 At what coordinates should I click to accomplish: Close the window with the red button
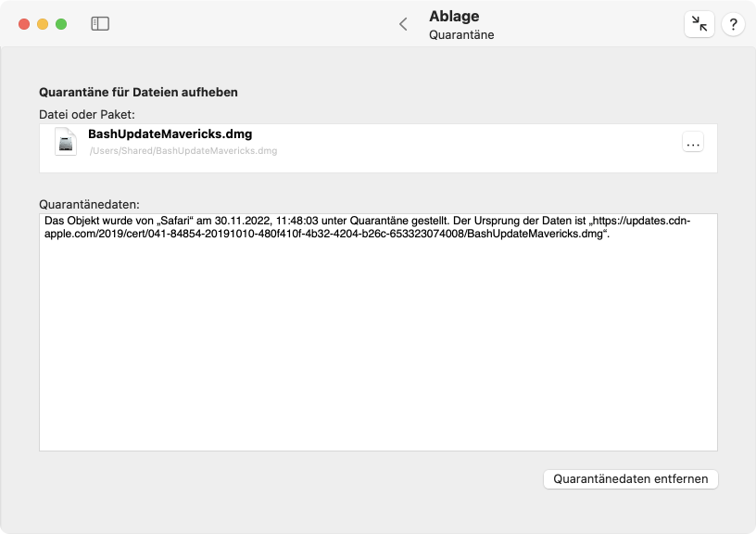tap(24, 24)
